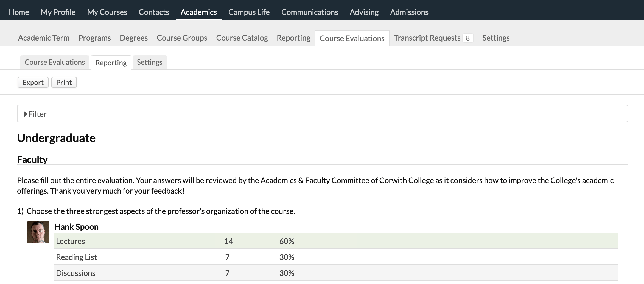Image resolution: width=644 pixels, height=284 pixels.
Task: Switch to the Reporting sub-tab
Action: [x=111, y=63]
